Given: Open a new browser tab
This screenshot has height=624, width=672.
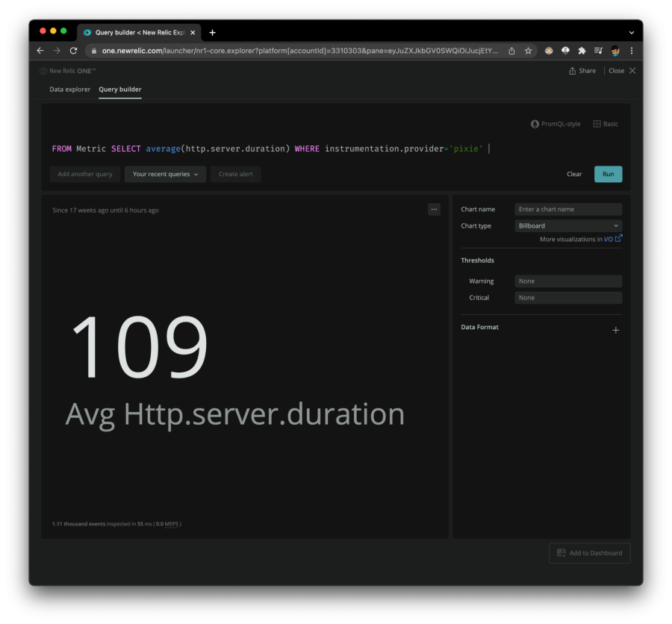Looking at the screenshot, I should [x=212, y=32].
